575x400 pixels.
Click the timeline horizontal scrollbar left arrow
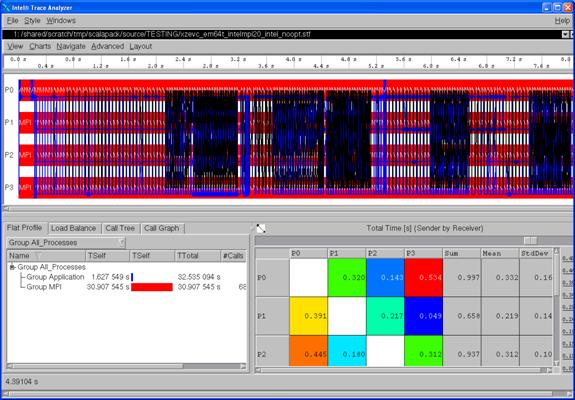[x=6, y=209]
